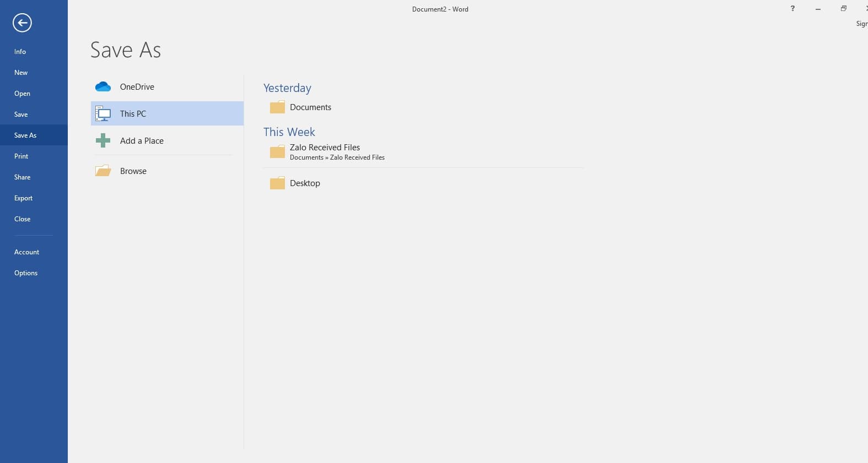Go to the New menu item
868x463 pixels.
pyautogui.click(x=34, y=73)
